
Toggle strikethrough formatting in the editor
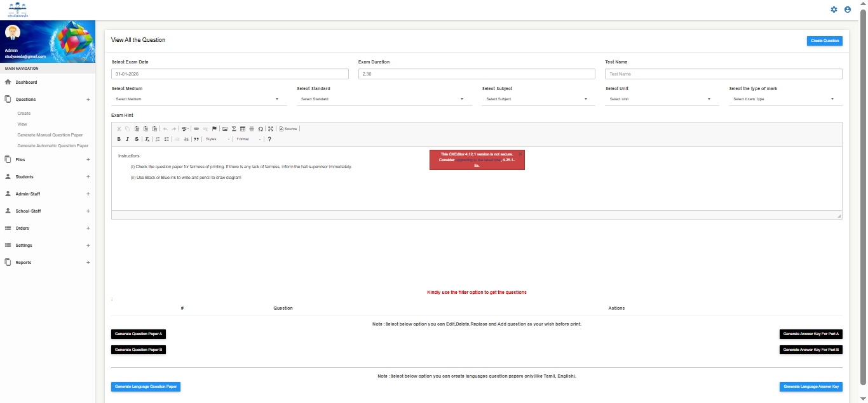[x=137, y=139]
